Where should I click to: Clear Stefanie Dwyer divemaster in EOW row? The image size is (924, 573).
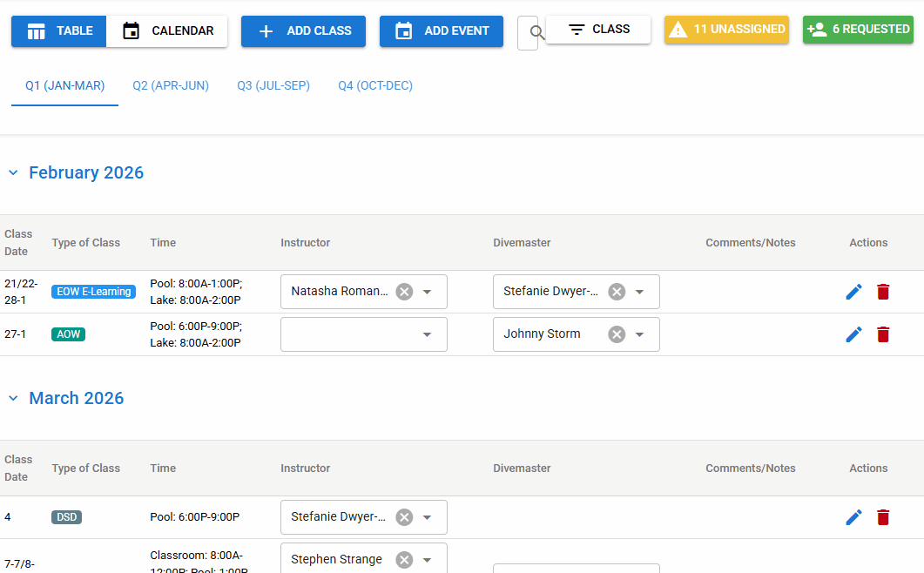point(617,292)
